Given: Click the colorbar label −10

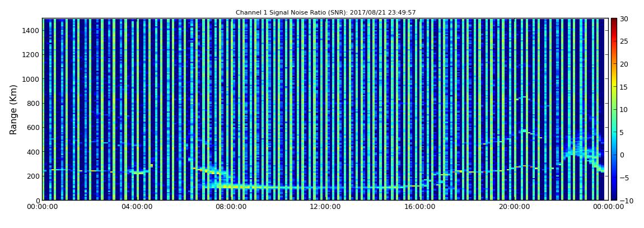Looking at the screenshot, I should [626, 200].
